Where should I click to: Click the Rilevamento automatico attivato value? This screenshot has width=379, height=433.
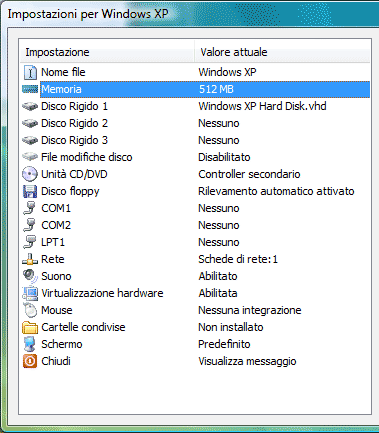point(276,191)
